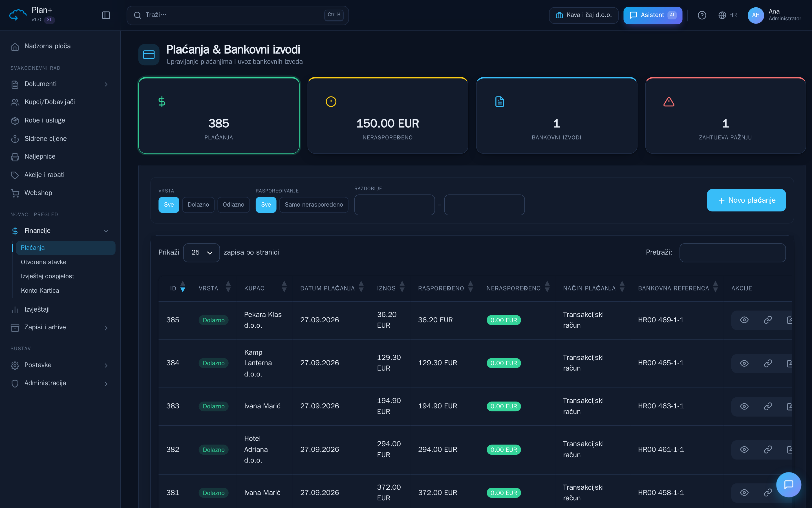Screen dimensions: 812x508
Task: Focus the Traži global search field
Action: 238,15
